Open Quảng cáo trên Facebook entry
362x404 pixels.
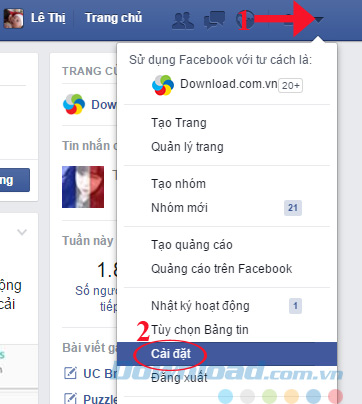tap(222, 269)
